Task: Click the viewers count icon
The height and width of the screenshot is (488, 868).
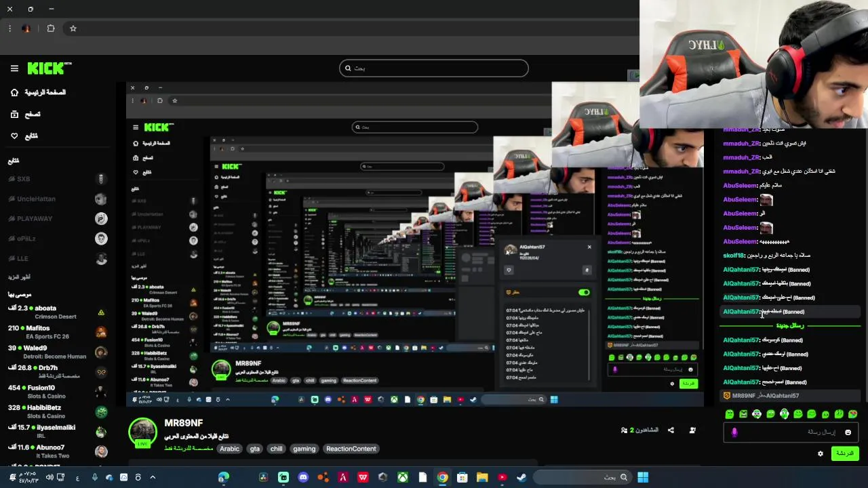Action: (x=624, y=430)
